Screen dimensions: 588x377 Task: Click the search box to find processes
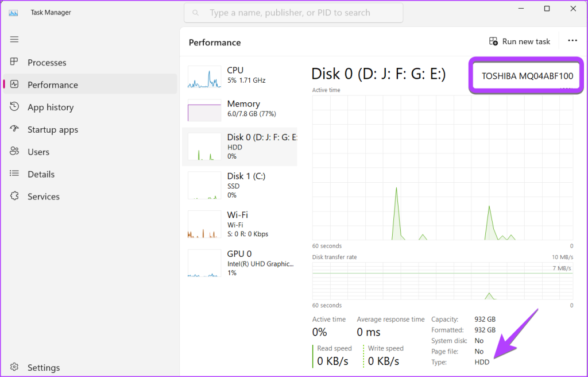pyautogui.click(x=293, y=13)
